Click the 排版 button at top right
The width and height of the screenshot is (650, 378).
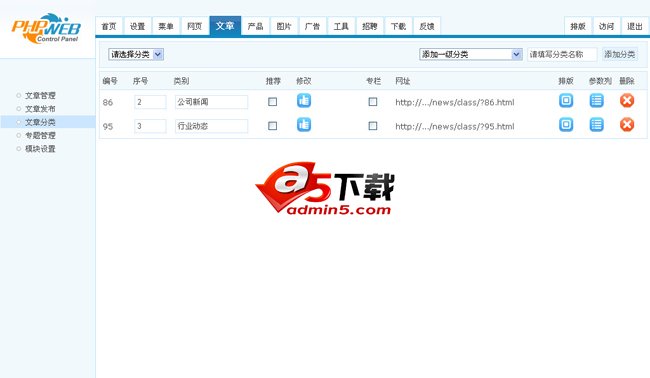578,27
